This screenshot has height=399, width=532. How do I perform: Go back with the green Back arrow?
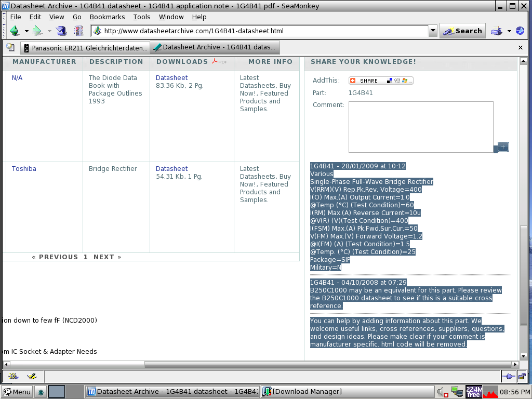[x=14, y=31]
